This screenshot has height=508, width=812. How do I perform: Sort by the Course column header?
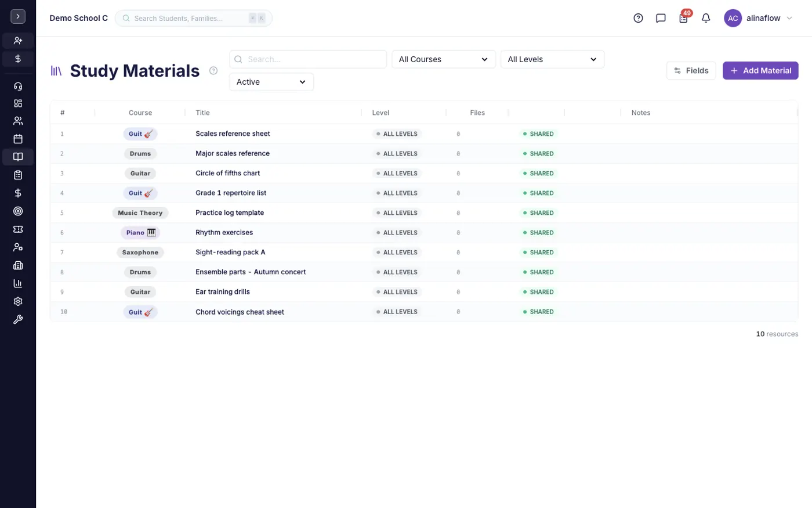(x=140, y=113)
